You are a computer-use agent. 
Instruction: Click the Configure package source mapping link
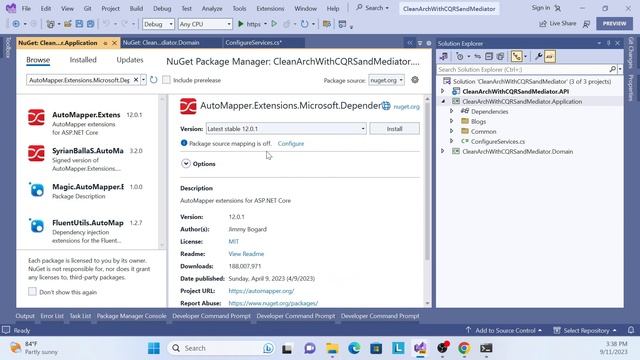click(291, 144)
